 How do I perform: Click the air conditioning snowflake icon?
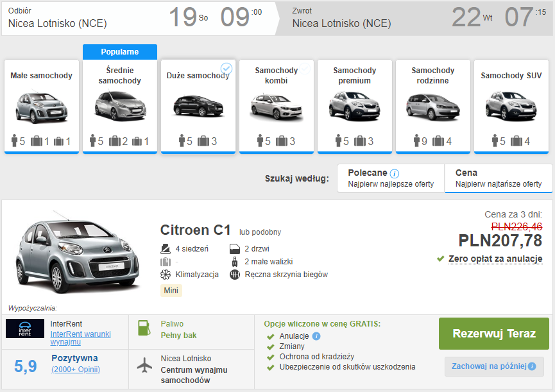tap(165, 275)
